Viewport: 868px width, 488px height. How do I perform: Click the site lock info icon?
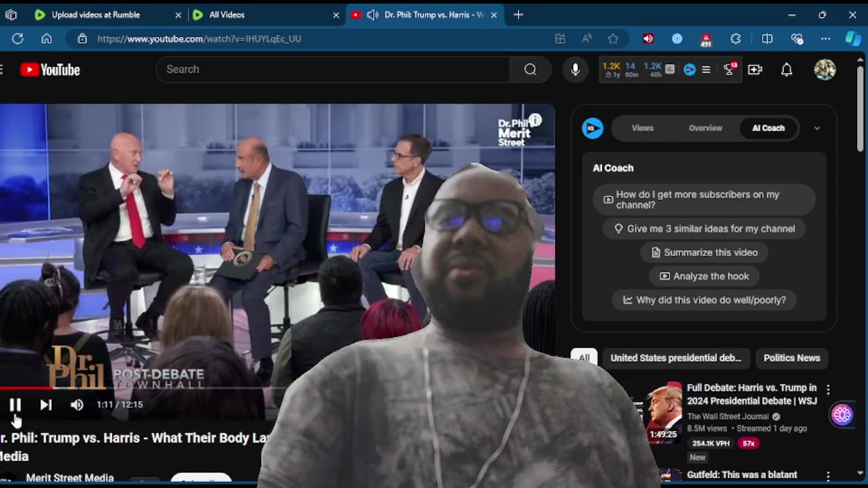point(82,39)
